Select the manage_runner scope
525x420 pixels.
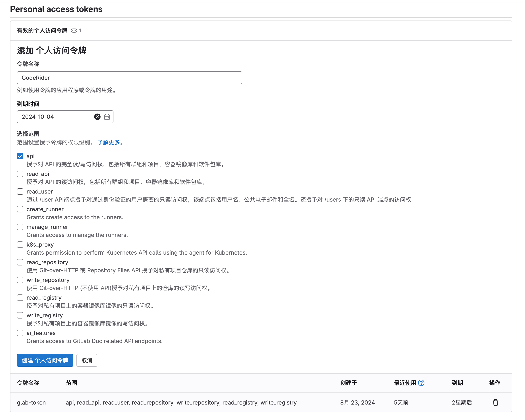tap(20, 227)
